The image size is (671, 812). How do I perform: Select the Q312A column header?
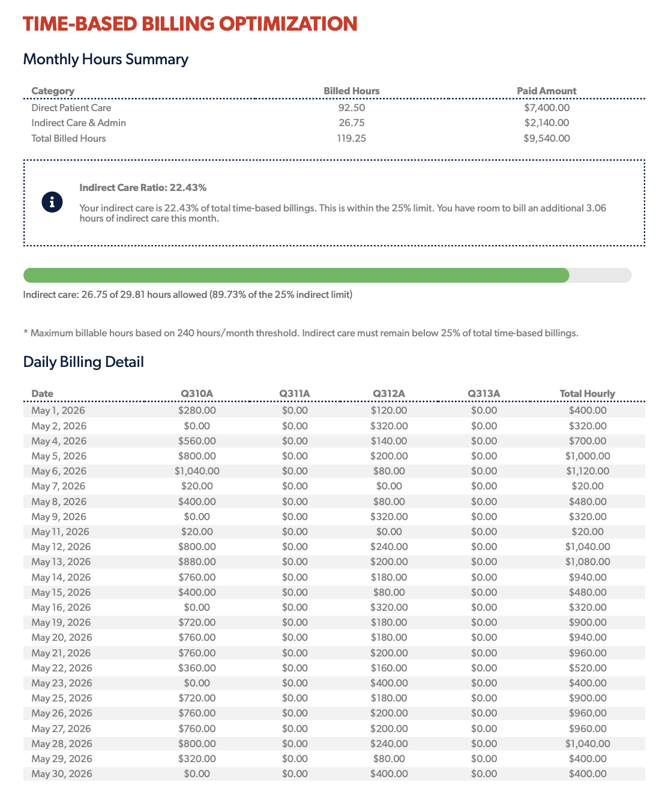coord(389,393)
